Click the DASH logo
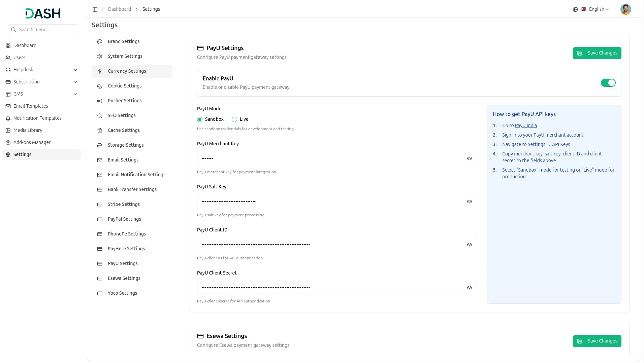 tap(43, 13)
